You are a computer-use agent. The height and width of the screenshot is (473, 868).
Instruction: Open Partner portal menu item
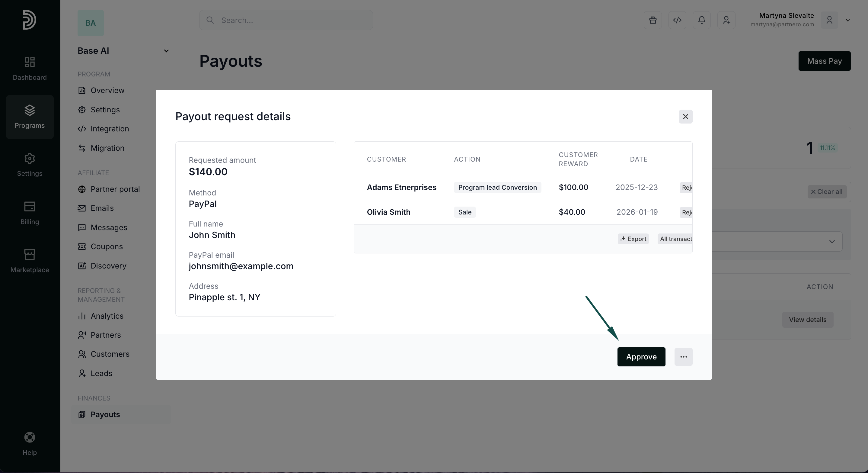click(x=115, y=189)
